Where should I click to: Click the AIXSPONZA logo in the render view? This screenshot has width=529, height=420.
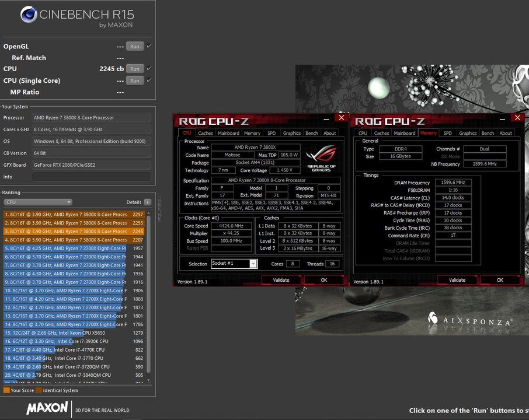(470, 319)
